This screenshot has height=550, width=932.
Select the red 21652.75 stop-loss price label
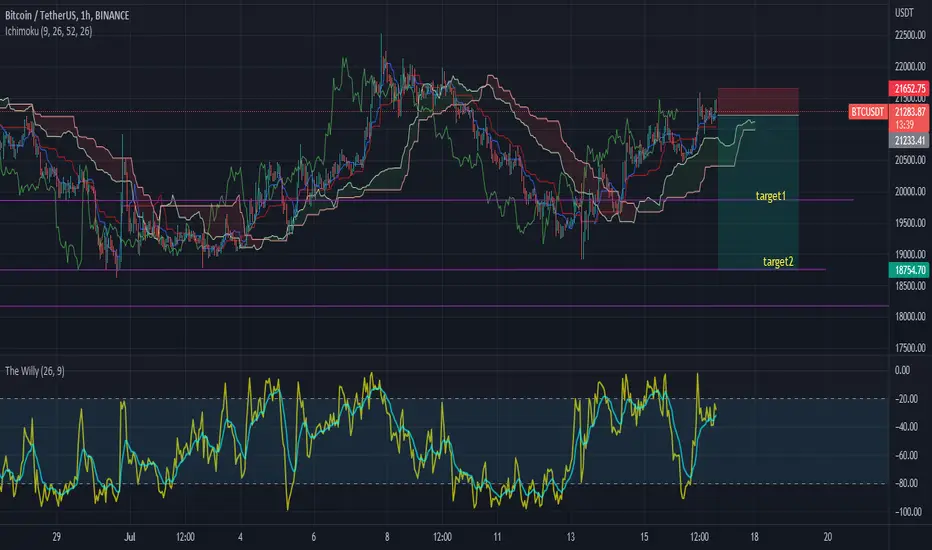[x=909, y=89]
